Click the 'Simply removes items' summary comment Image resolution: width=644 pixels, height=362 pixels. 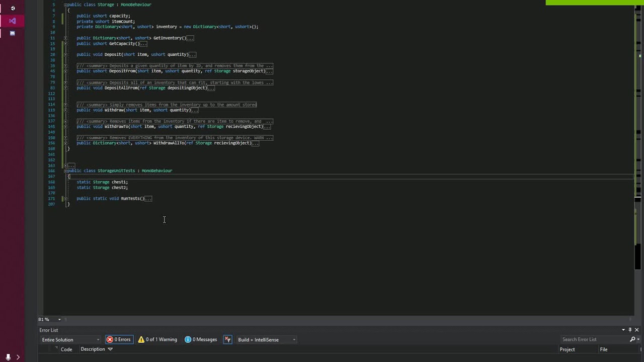pyautogui.click(x=167, y=105)
